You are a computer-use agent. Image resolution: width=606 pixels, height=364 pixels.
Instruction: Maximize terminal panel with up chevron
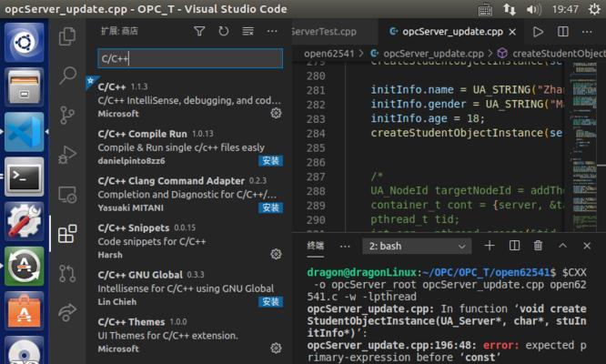(562, 246)
